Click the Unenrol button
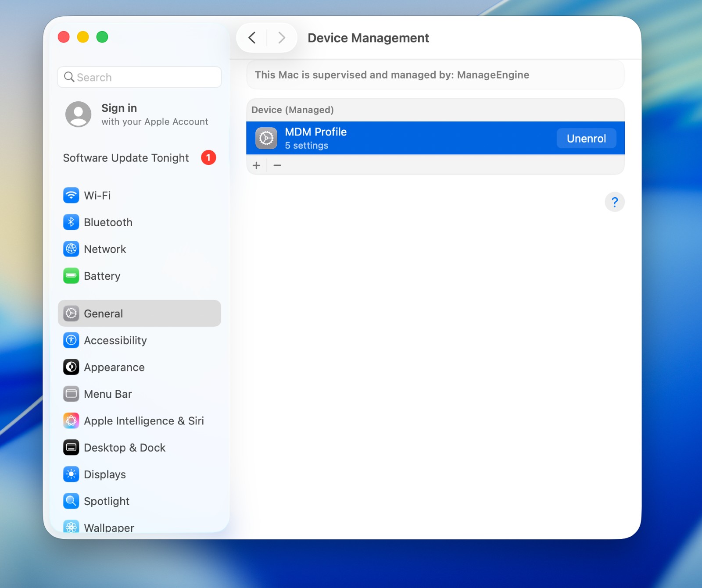The height and width of the screenshot is (588, 702). pyautogui.click(x=586, y=139)
